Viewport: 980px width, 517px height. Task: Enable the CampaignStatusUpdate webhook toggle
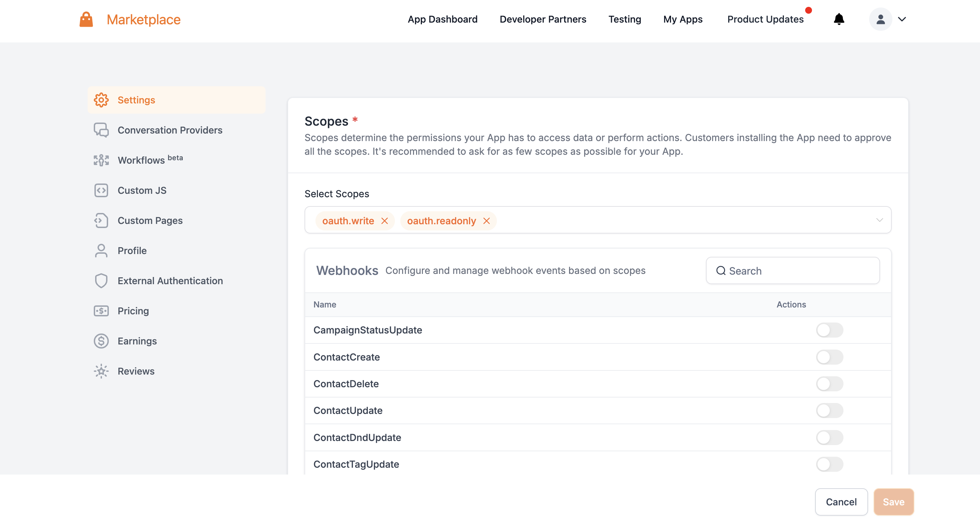pyautogui.click(x=830, y=330)
